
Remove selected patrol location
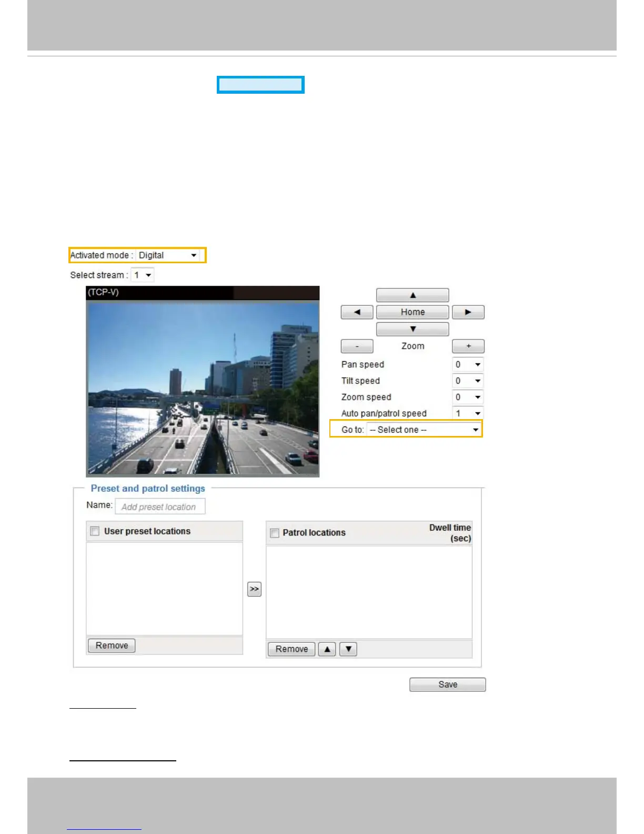point(291,649)
